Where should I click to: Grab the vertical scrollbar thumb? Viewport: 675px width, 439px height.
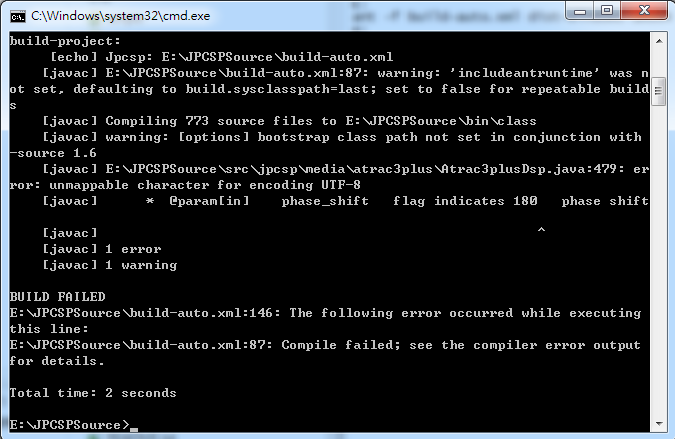click(x=658, y=91)
